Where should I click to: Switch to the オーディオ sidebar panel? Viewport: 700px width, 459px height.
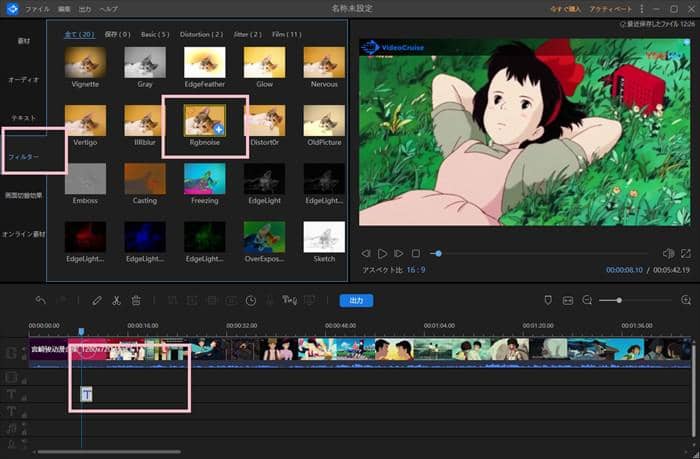tap(23, 79)
